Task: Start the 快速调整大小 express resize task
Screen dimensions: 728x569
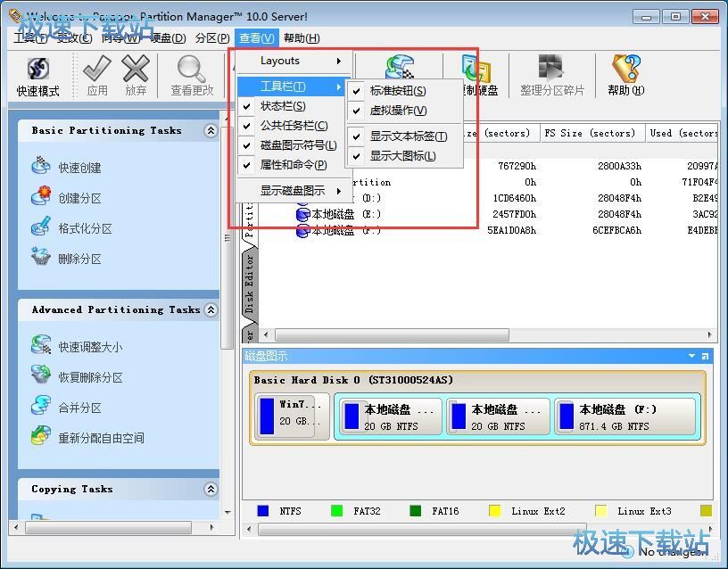Action: pos(77,346)
